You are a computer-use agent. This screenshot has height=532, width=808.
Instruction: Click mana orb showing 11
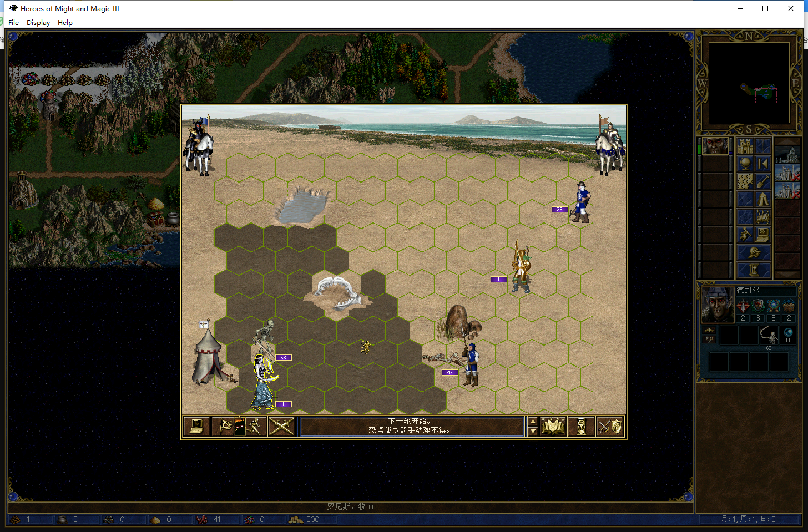(x=788, y=335)
